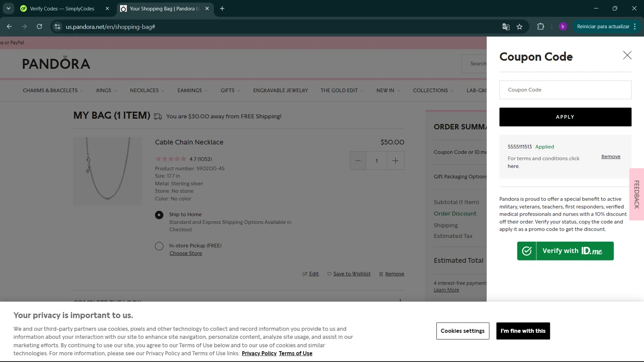
Task: Switch to Your Shopping Bag Pandora tab
Action: [x=164, y=9]
